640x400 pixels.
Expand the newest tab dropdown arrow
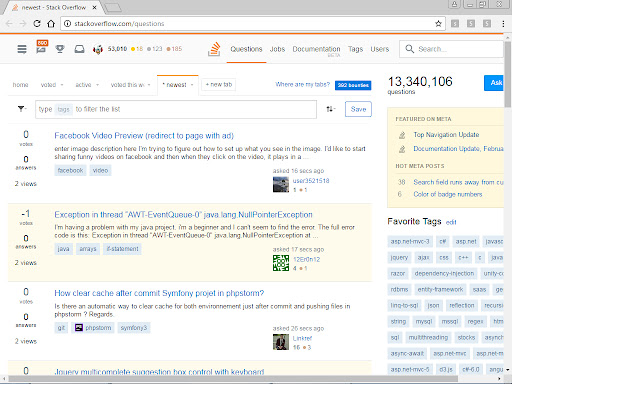tap(192, 85)
